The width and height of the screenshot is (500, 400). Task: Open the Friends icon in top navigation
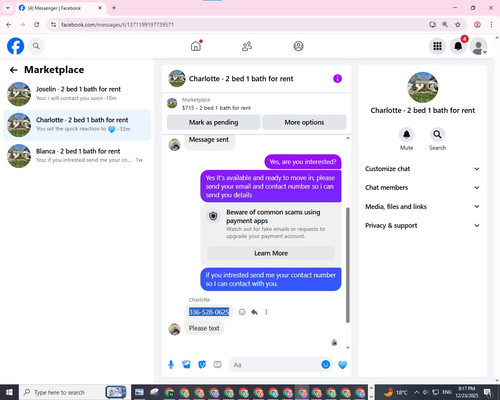[x=247, y=46]
